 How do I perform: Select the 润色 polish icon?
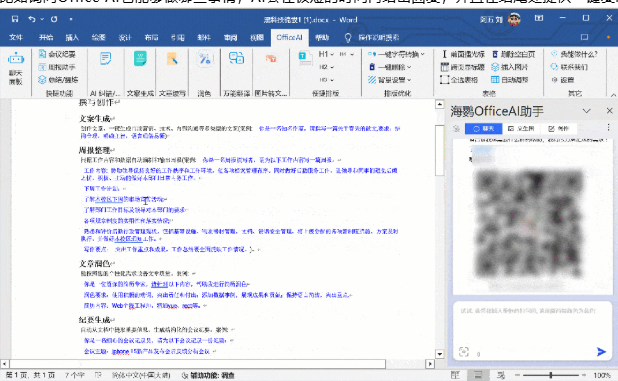tap(205, 59)
